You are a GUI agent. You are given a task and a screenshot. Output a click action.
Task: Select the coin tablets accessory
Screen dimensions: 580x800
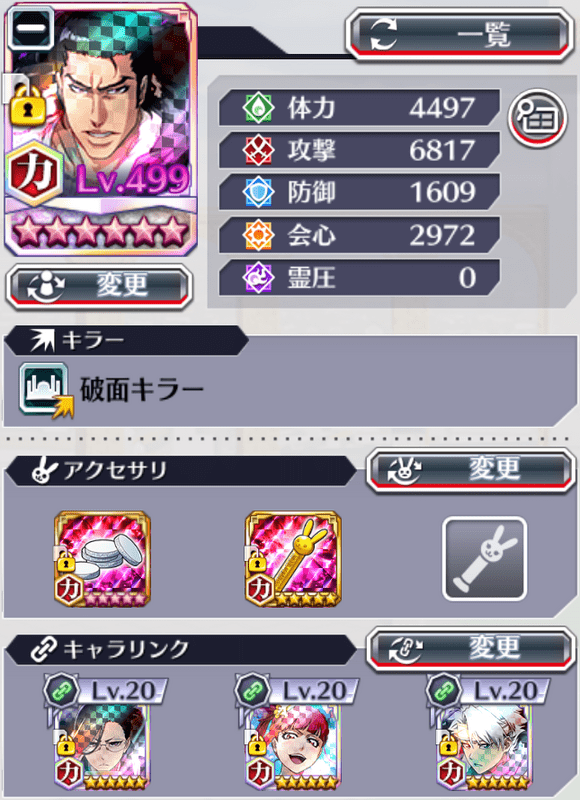[103, 559]
